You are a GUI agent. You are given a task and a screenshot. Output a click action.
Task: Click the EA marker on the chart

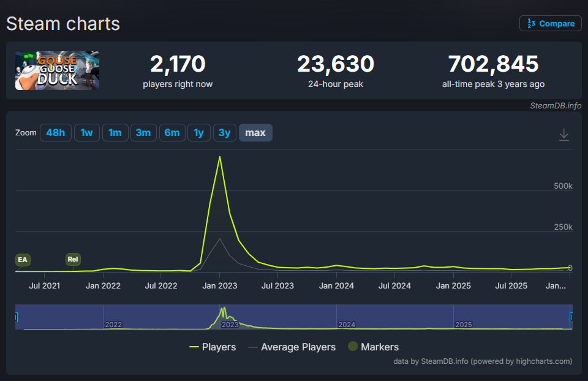coord(23,260)
